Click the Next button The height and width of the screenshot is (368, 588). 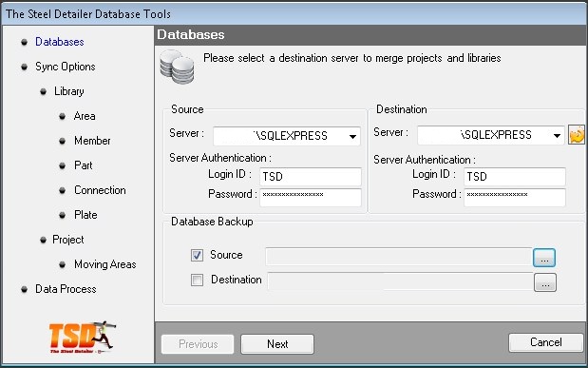(277, 344)
